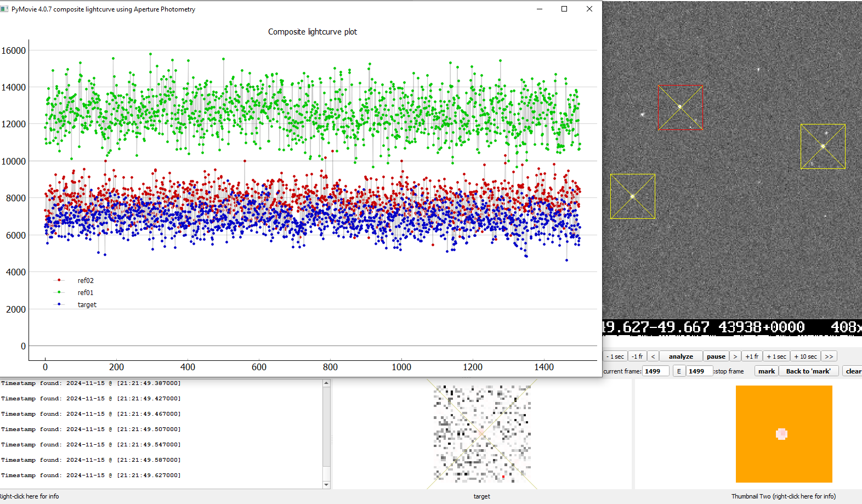Viewport: 862px width, 504px height.
Task: Click the 'target' label under thumbnail
Action: click(x=482, y=496)
